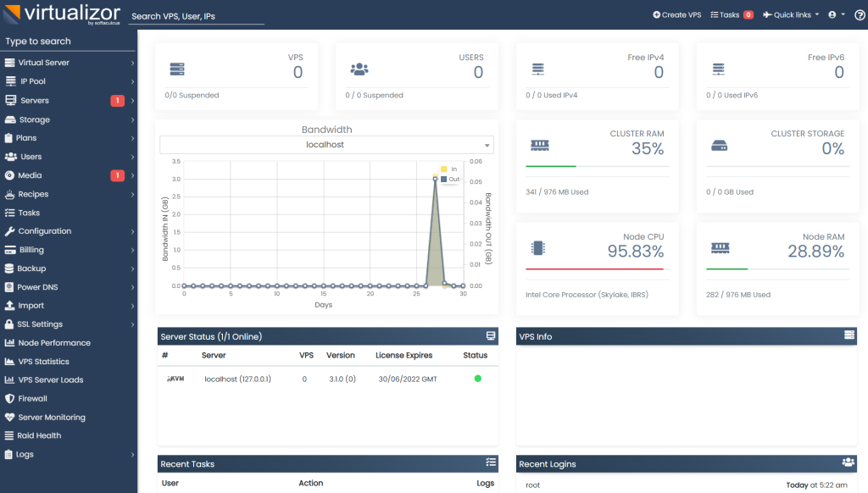Open Tasks from the top bar
868x493 pixels.
(x=725, y=14)
